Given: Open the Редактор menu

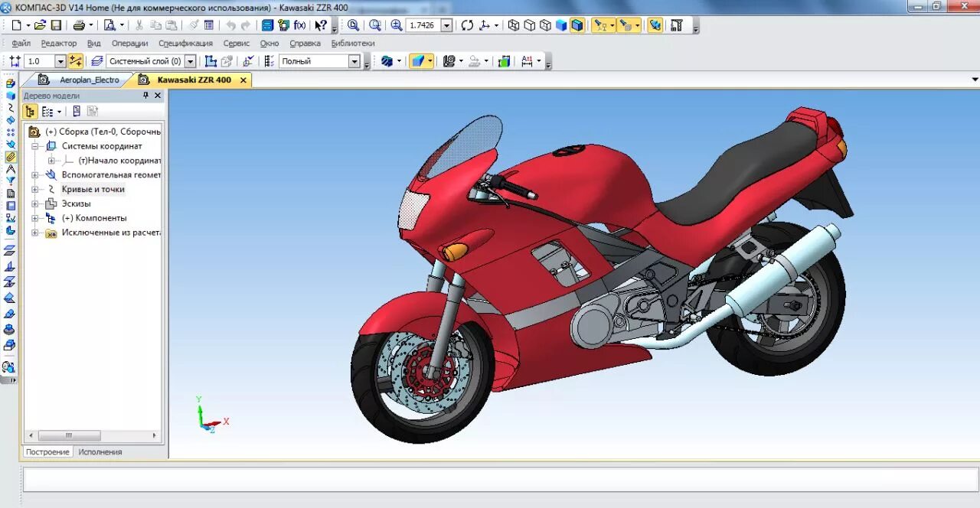Looking at the screenshot, I should click(59, 44).
